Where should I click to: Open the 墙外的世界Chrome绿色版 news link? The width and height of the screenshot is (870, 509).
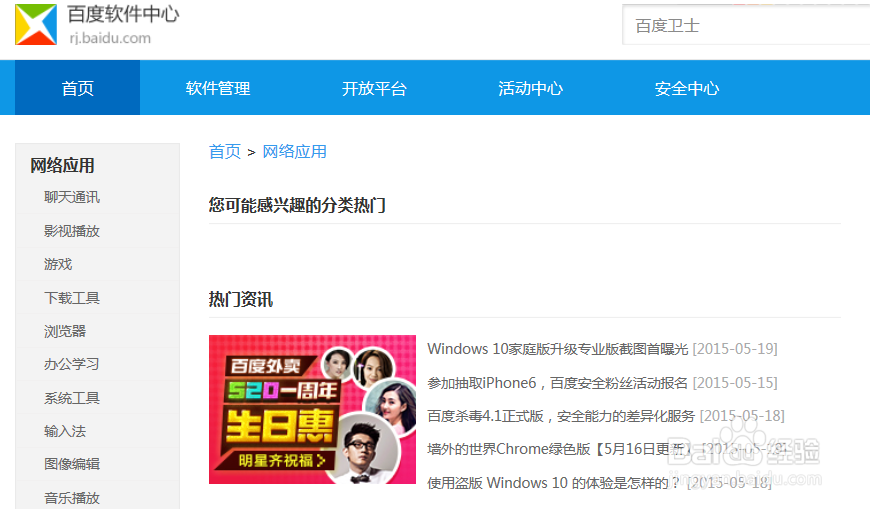click(559, 449)
